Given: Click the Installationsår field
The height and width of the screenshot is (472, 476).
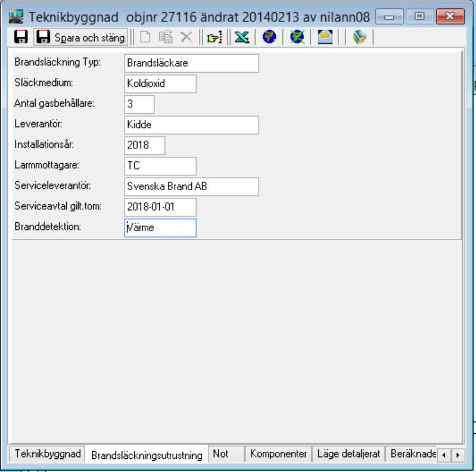Looking at the screenshot, I should point(145,145).
